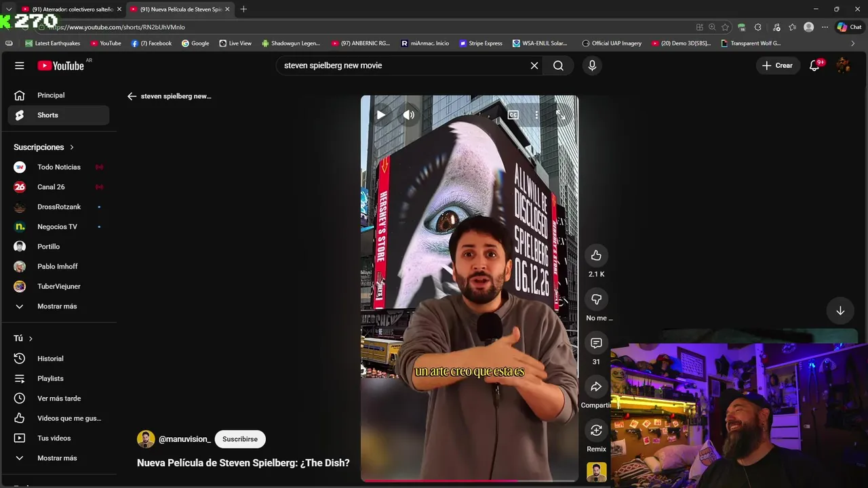Open media control music-note icon in toolbar

tap(776, 27)
